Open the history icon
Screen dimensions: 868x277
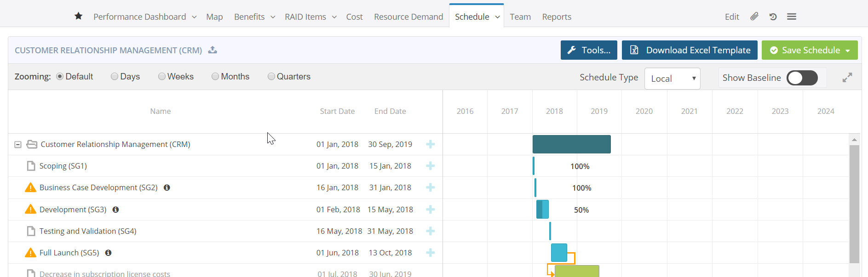click(773, 17)
